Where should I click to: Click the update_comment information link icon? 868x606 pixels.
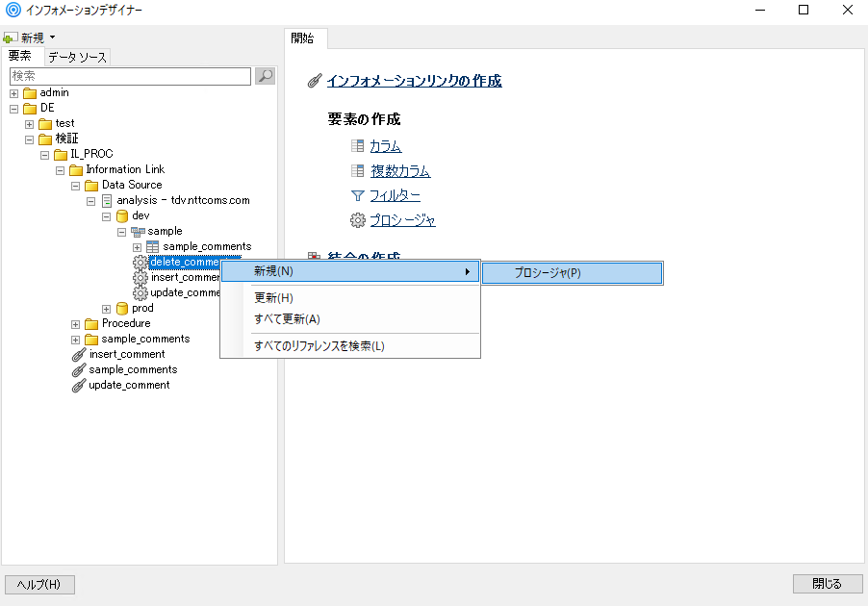tap(79, 386)
